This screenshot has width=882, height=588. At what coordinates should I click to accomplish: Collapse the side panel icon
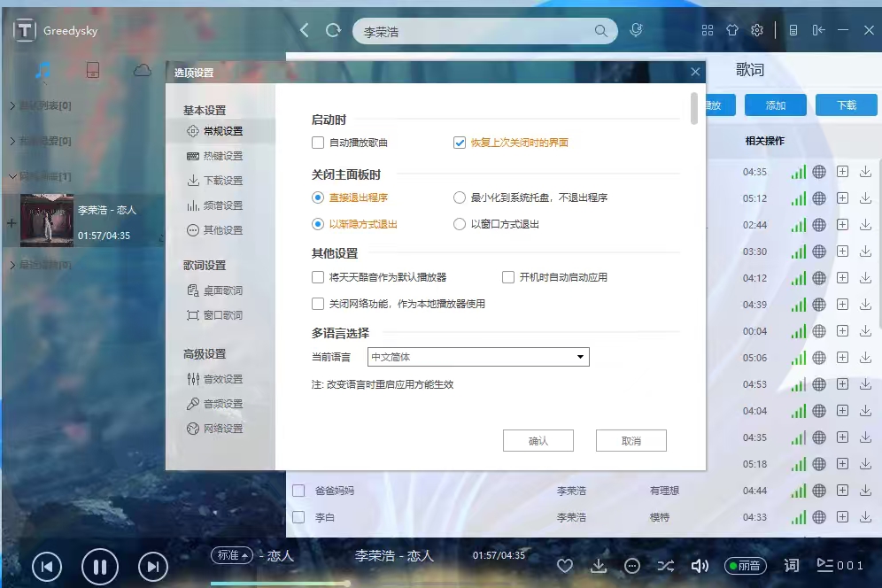[x=818, y=30]
